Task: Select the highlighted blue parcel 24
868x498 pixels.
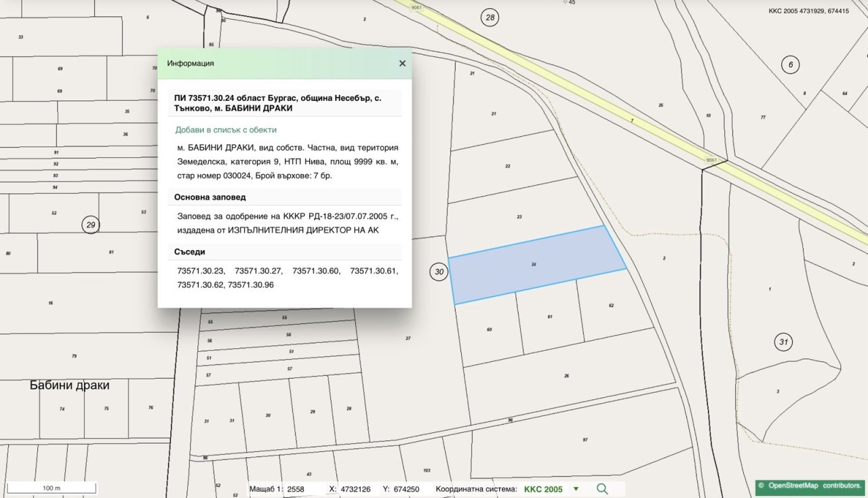Action: coord(536,265)
